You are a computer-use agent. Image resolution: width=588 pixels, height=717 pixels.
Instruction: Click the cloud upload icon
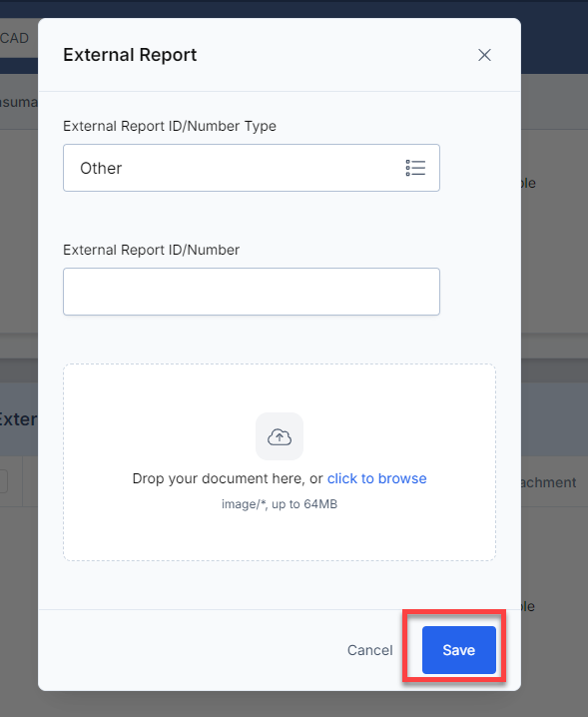(280, 436)
